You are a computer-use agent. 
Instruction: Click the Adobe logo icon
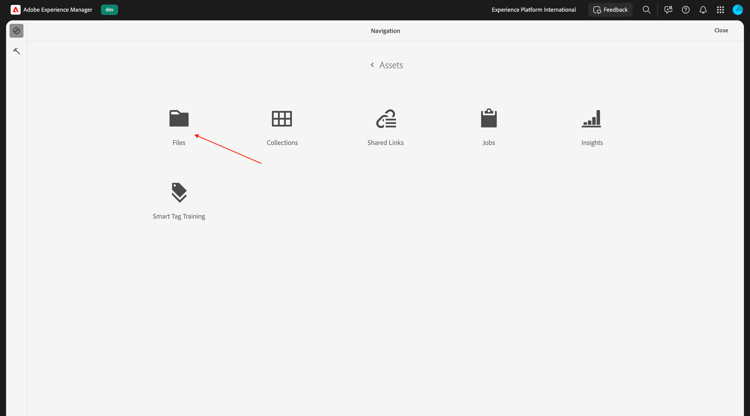15,10
